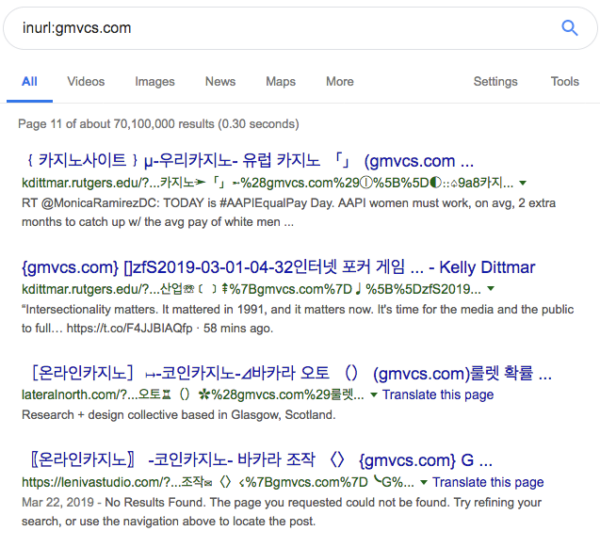
Task: Click snippet starting Intersectionality matters
Action: [x=298, y=319]
